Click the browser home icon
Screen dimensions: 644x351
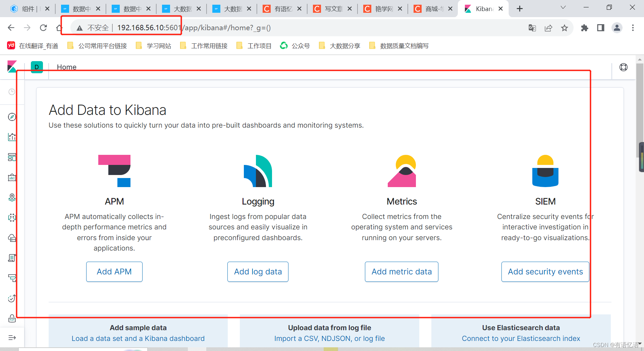(59, 28)
